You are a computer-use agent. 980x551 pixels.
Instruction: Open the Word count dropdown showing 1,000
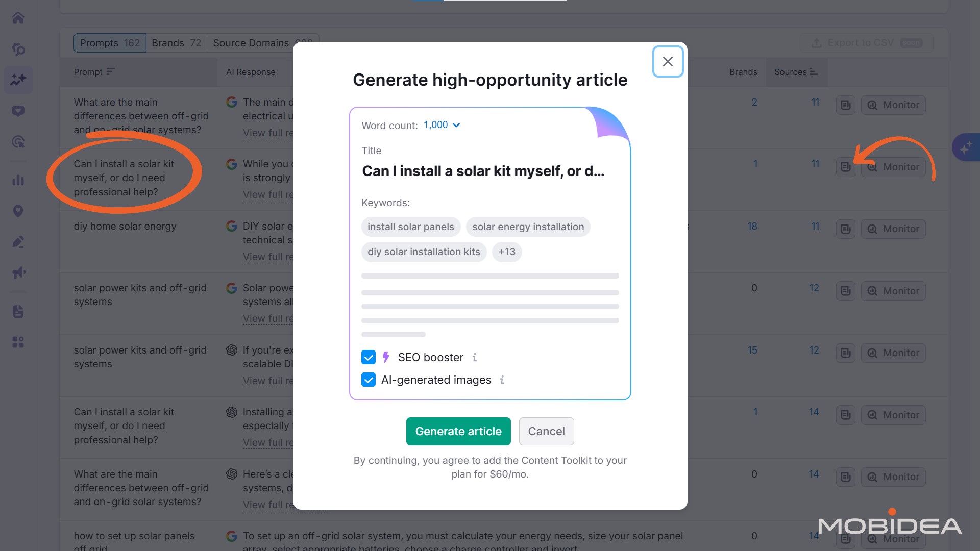(x=441, y=125)
